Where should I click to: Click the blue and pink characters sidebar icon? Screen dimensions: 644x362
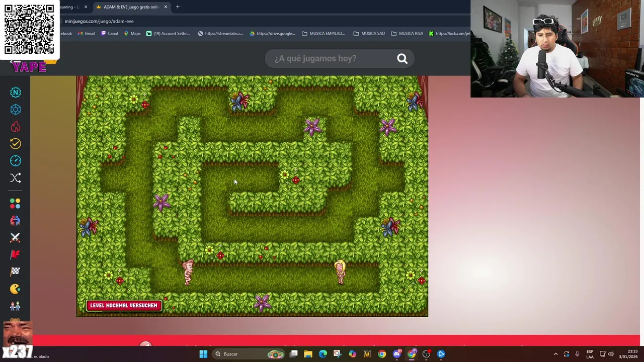click(15, 221)
